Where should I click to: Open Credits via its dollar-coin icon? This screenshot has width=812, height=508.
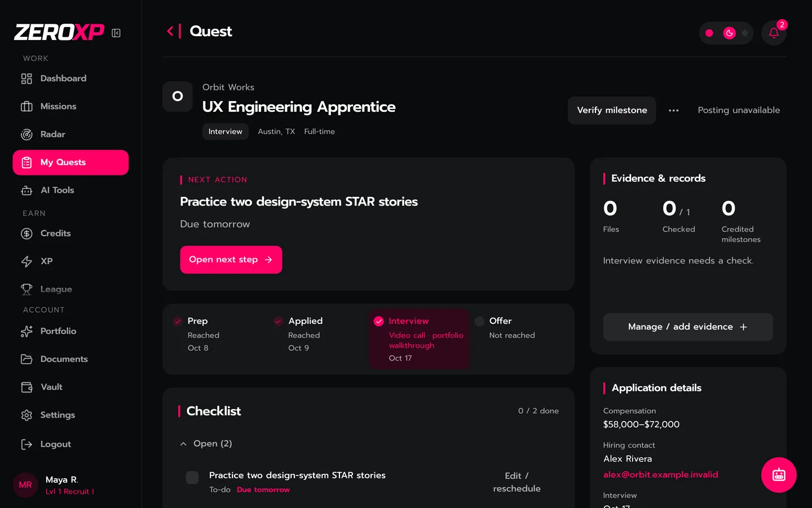coord(27,233)
